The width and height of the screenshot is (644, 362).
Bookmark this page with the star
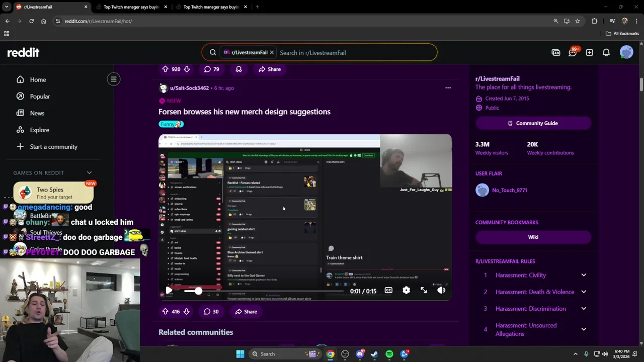[x=578, y=21]
